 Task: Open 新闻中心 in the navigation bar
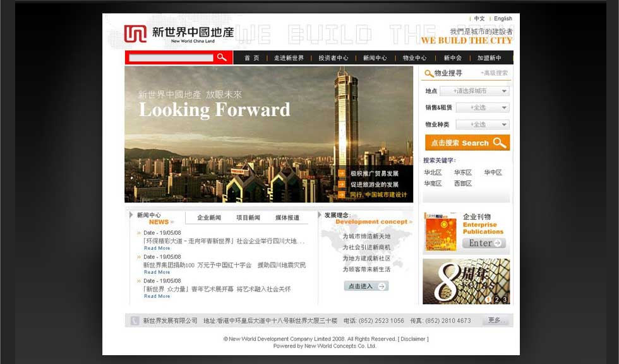click(375, 58)
